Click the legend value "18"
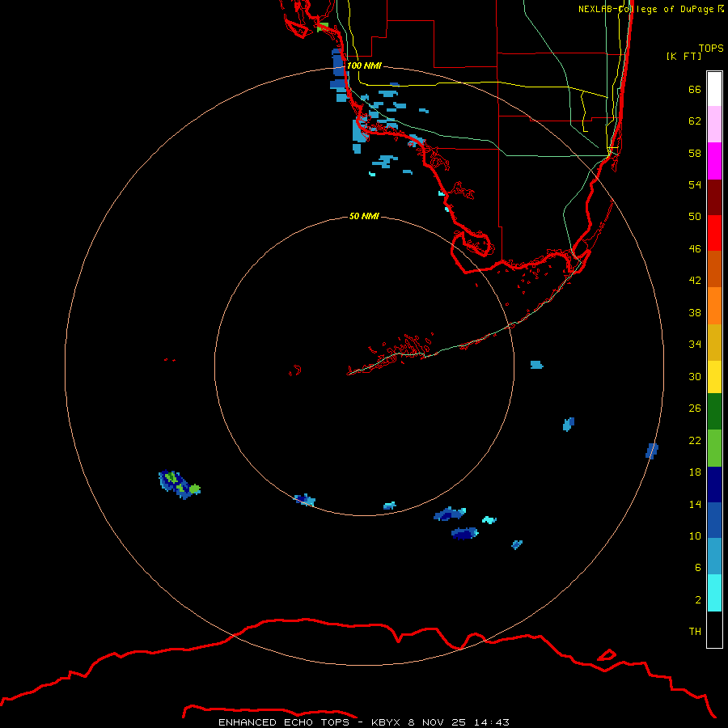Image resolution: width=728 pixels, height=728 pixels. pyautogui.click(x=695, y=472)
